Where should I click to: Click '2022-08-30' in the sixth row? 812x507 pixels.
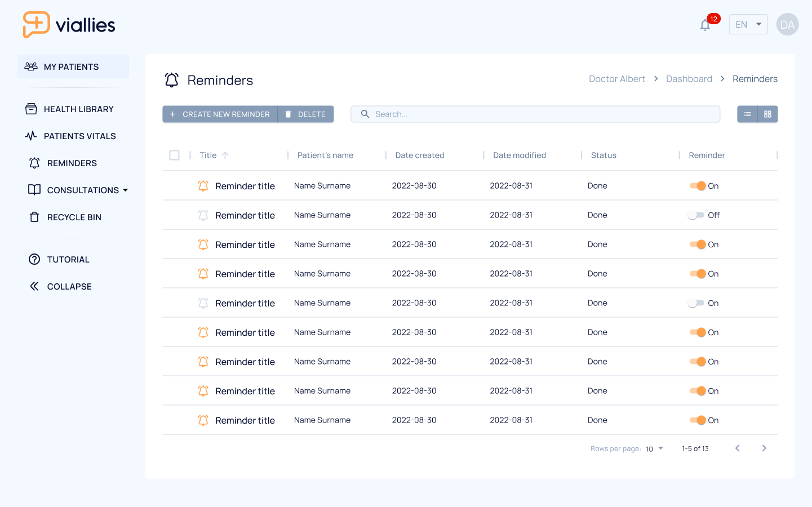point(414,332)
